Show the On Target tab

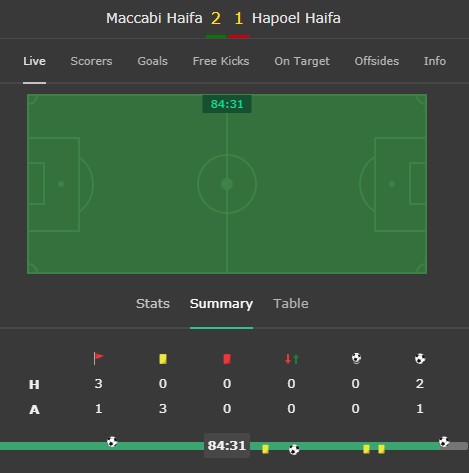302,61
